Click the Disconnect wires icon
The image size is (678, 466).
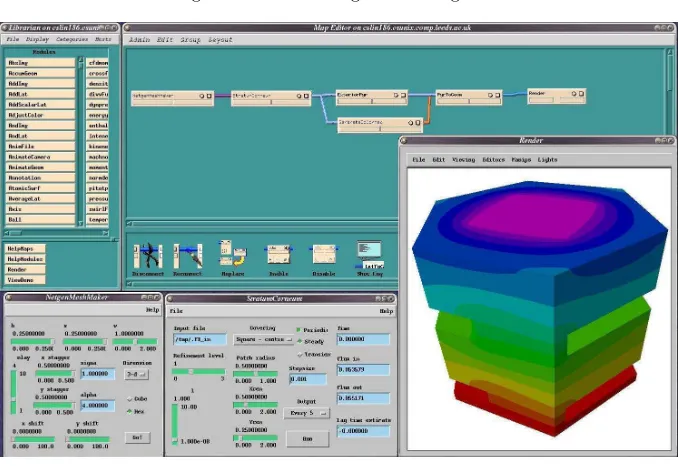pyautogui.click(x=148, y=256)
